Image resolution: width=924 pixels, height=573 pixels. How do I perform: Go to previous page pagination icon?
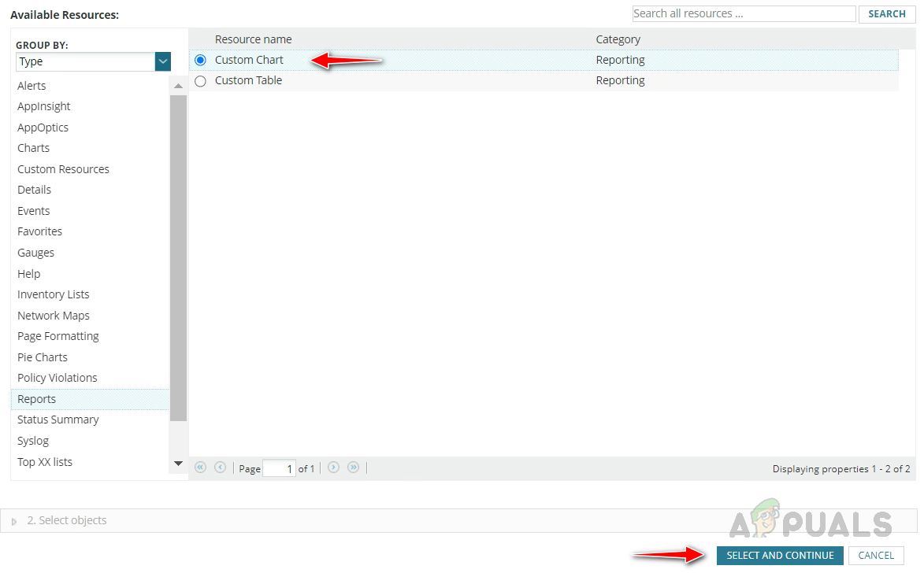tap(221, 468)
